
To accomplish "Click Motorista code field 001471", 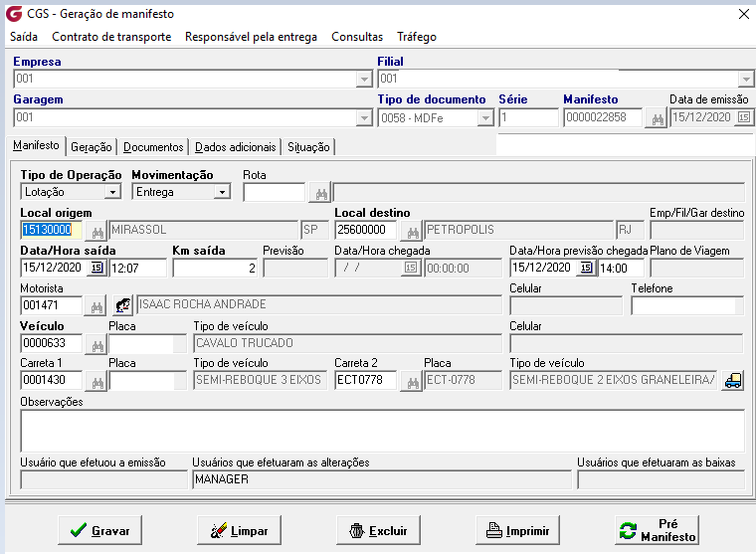I will pos(51,305).
